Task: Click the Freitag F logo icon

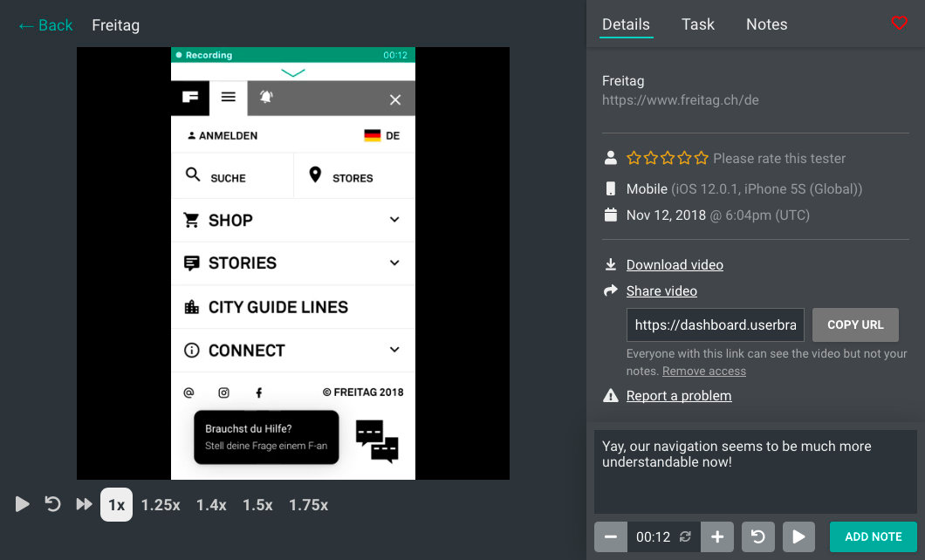Action: tap(190, 98)
